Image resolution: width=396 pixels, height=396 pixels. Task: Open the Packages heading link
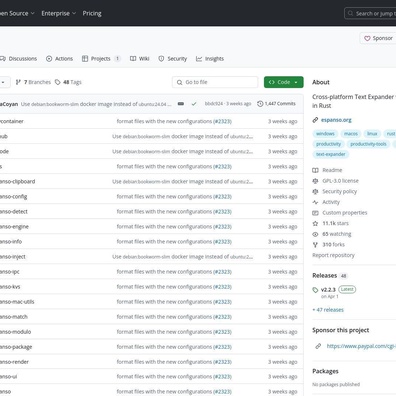325,371
